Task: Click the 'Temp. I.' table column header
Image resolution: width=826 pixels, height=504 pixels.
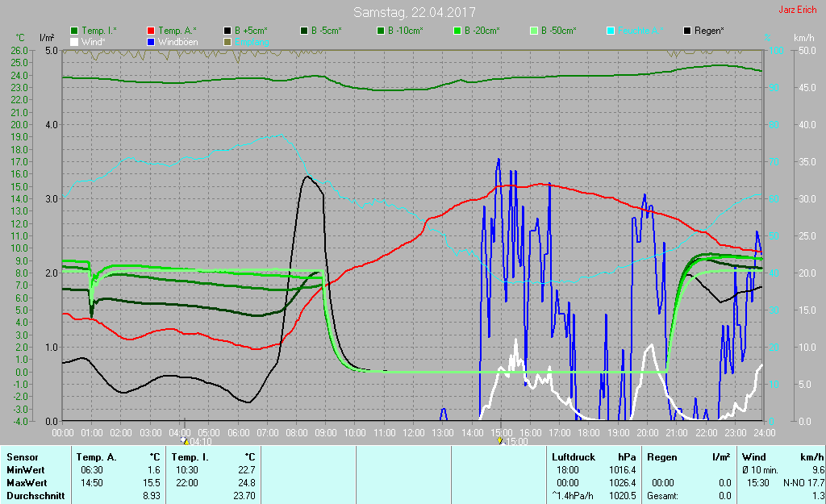Action: (x=190, y=457)
